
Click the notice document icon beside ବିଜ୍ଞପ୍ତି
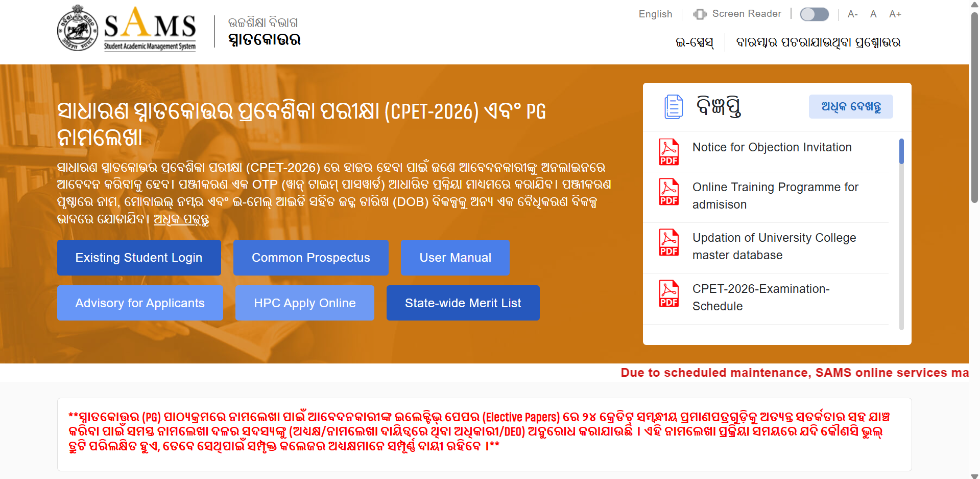coord(674,107)
